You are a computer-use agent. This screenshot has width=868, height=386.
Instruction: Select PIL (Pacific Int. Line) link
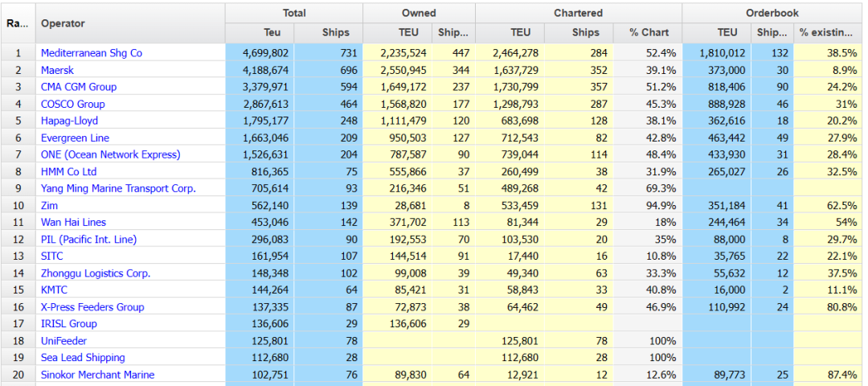pos(88,240)
